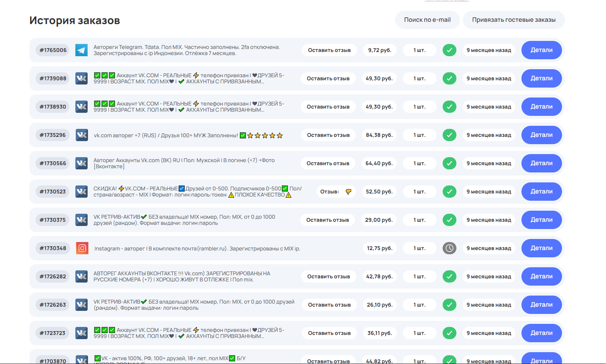
Task: Click "Оставить отзыв" on order #1726282
Action: (x=329, y=276)
